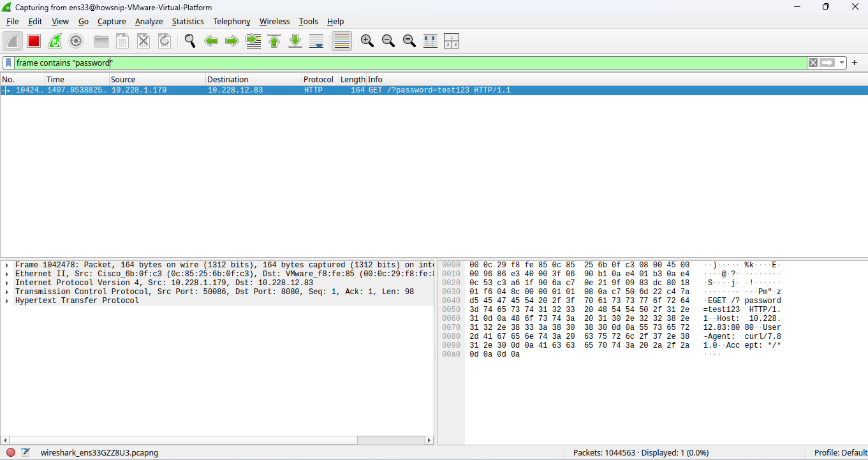The image size is (868, 460).
Task: Open capture options gear icon
Action: [76, 41]
